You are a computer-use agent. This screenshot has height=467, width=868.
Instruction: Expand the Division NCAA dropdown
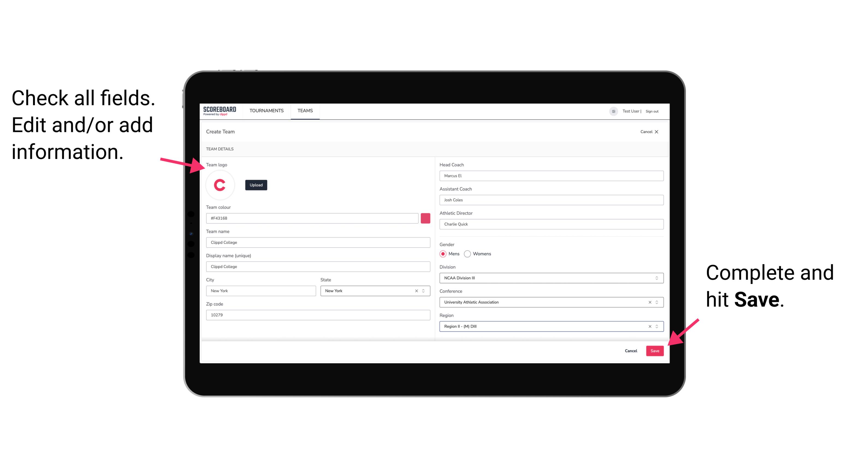click(657, 278)
